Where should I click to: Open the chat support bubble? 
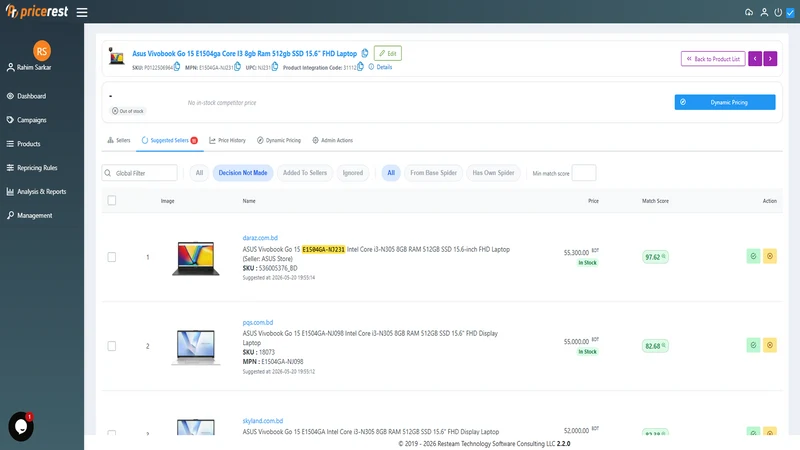(21, 426)
